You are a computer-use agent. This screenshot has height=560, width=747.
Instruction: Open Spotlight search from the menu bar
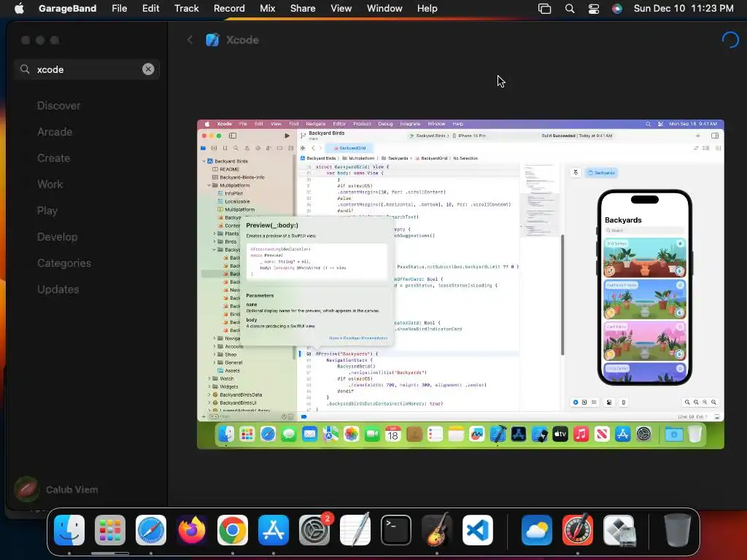pos(569,9)
